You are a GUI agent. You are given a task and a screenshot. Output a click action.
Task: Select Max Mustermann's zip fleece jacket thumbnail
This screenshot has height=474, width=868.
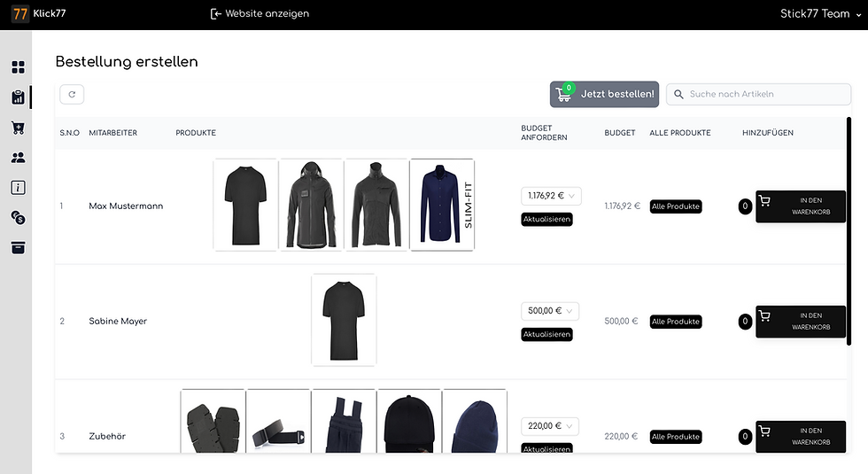376,205
